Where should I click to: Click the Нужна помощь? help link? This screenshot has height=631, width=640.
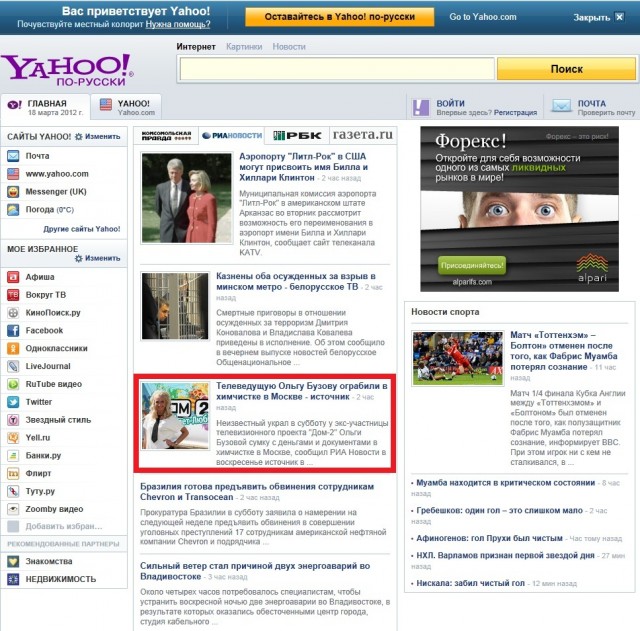(178, 24)
